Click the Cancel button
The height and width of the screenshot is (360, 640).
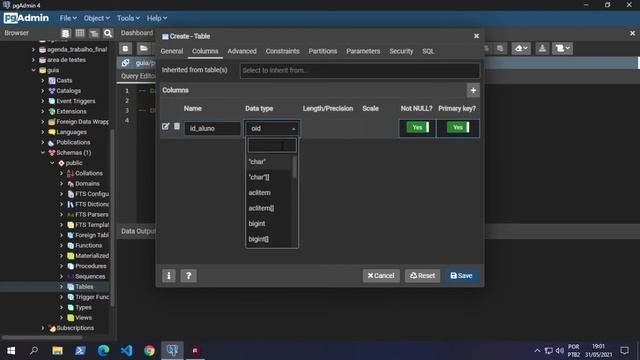pos(381,276)
